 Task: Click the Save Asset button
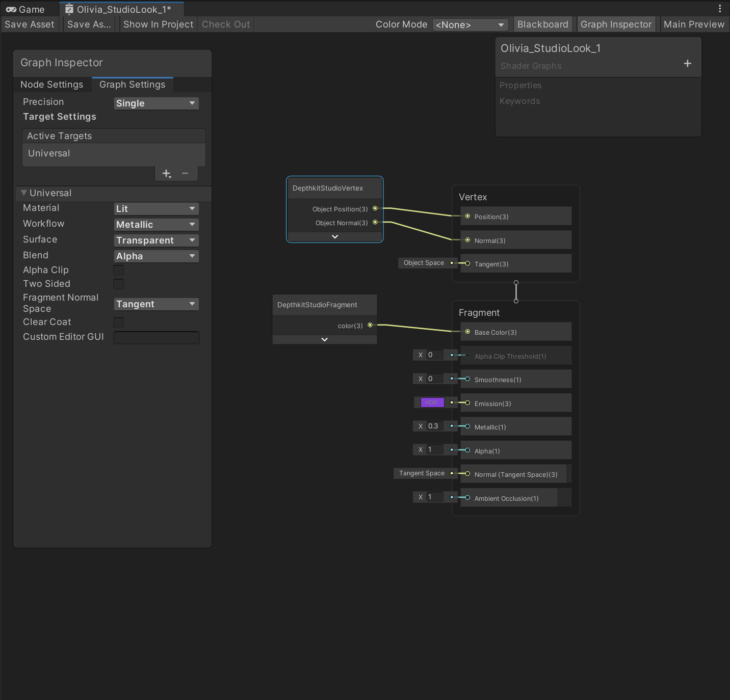29,24
